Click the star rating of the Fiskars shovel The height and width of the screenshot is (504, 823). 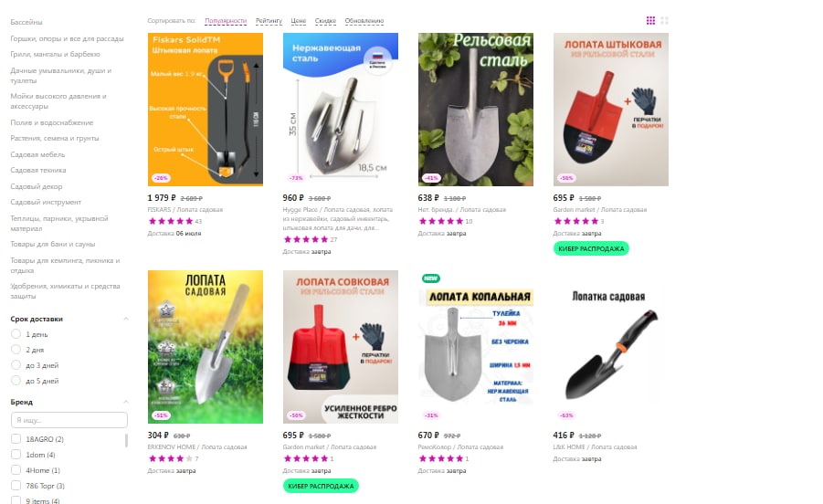171,221
